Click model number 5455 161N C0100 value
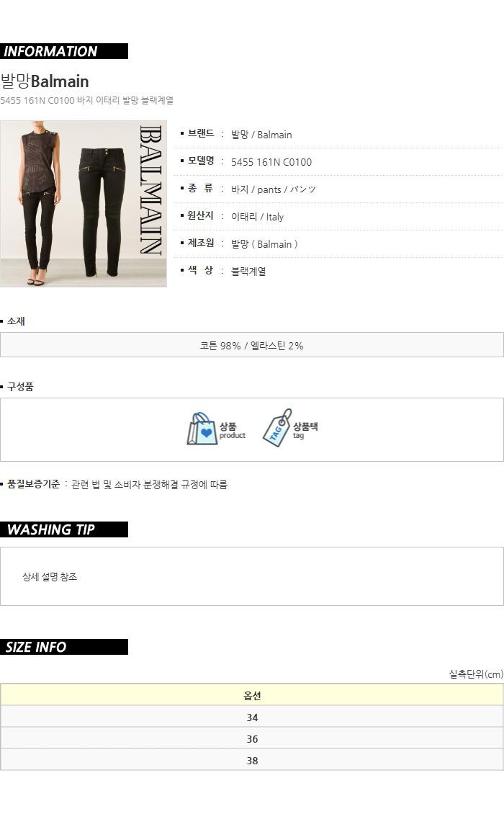Viewport: 504px width, 832px height. pyautogui.click(x=271, y=162)
